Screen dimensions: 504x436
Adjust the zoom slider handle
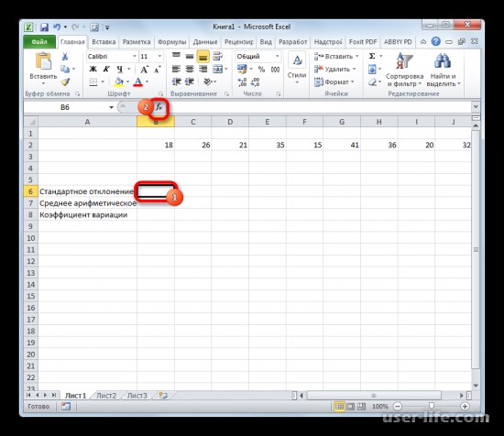432,406
